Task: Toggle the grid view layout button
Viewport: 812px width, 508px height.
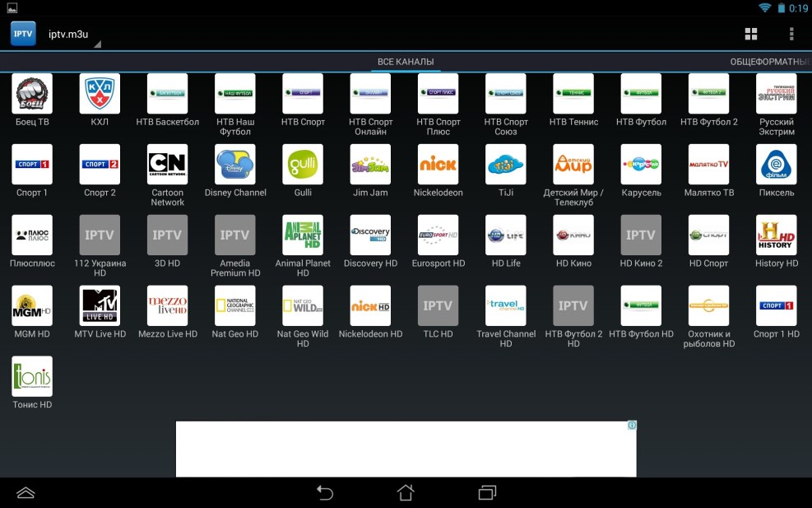Action: tap(751, 34)
